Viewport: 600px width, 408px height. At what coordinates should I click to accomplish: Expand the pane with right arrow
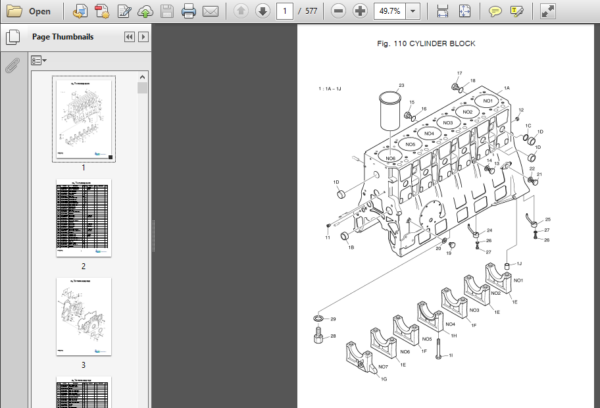(143, 37)
